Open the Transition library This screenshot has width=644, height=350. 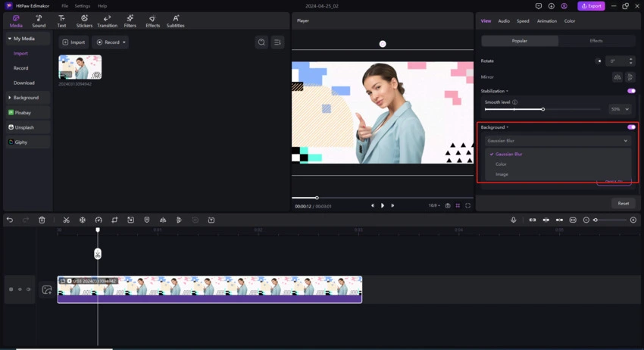coord(107,20)
